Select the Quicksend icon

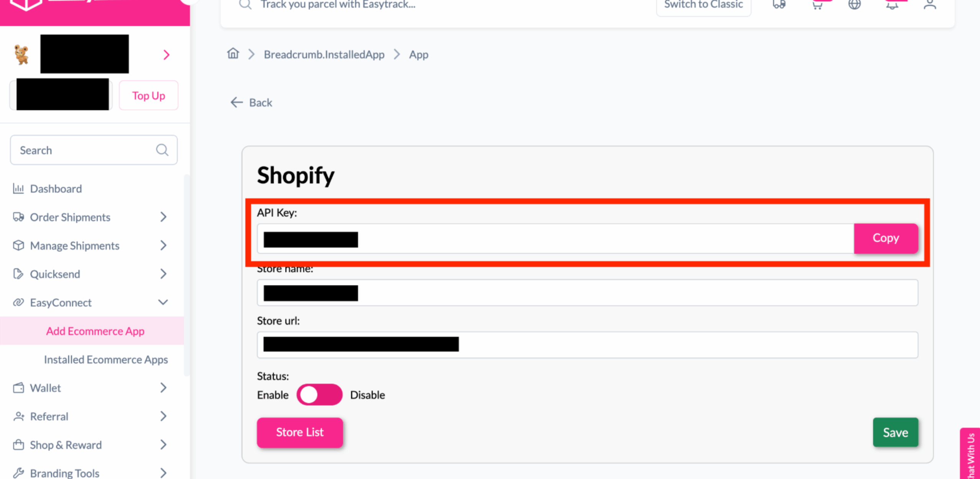point(18,274)
